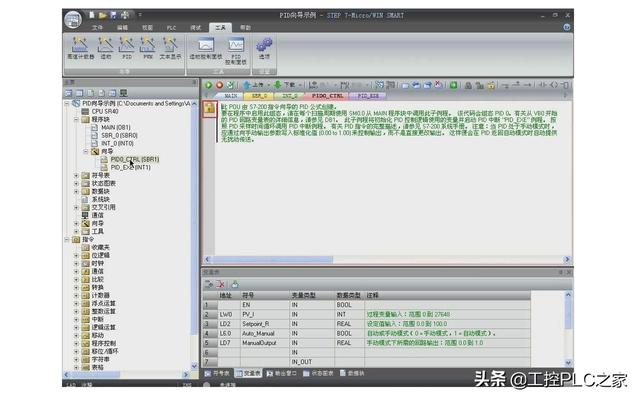This screenshot has width=640, height=400.
Task: Click the green RUN button in editor toolbar
Action: coord(208,85)
